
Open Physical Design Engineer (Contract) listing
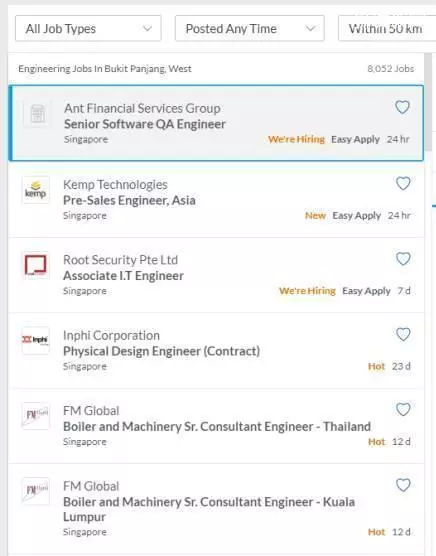(x=161, y=351)
